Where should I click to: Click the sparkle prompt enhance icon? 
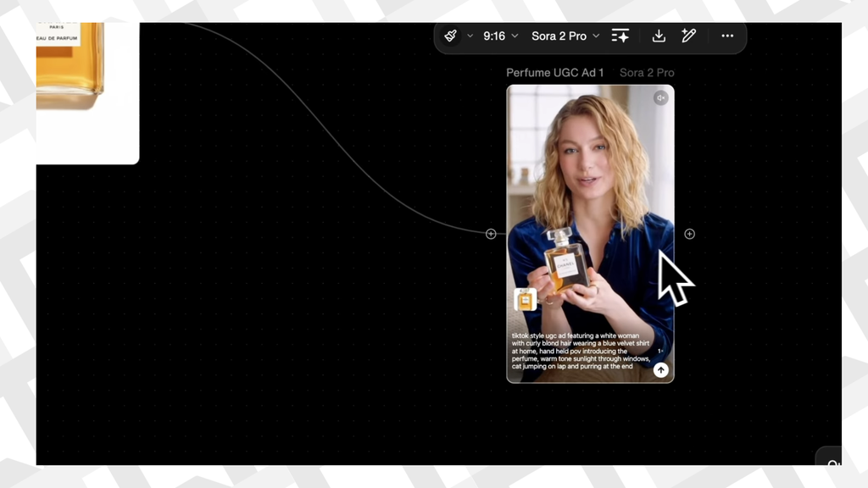(620, 36)
